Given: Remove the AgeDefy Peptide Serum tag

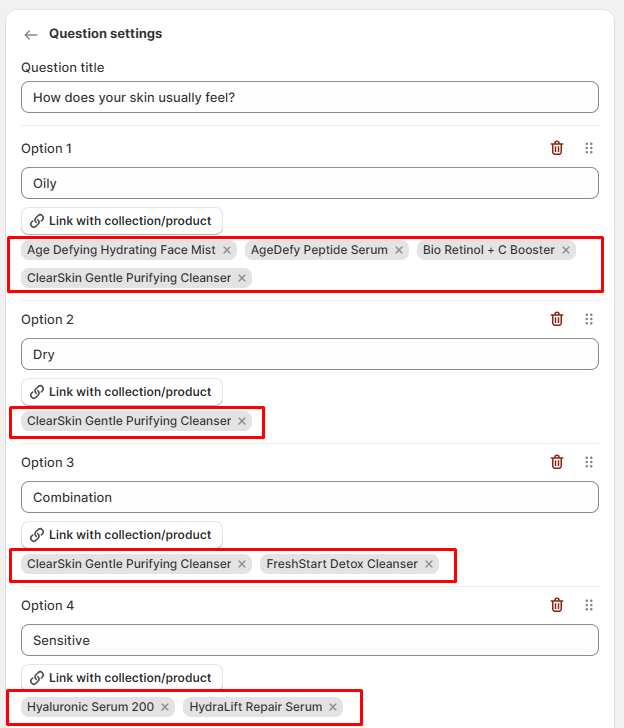Looking at the screenshot, I should [x=399, y=250].
